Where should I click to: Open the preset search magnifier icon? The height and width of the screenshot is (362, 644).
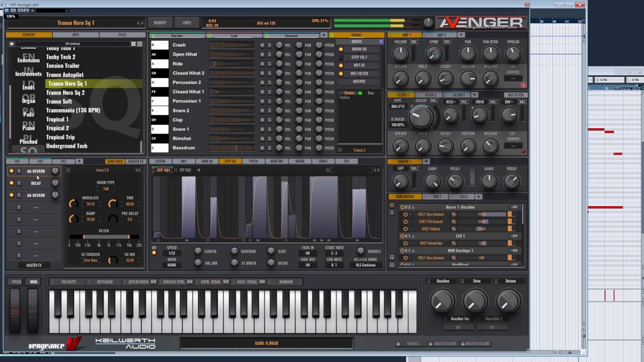[x=139, y=44]
